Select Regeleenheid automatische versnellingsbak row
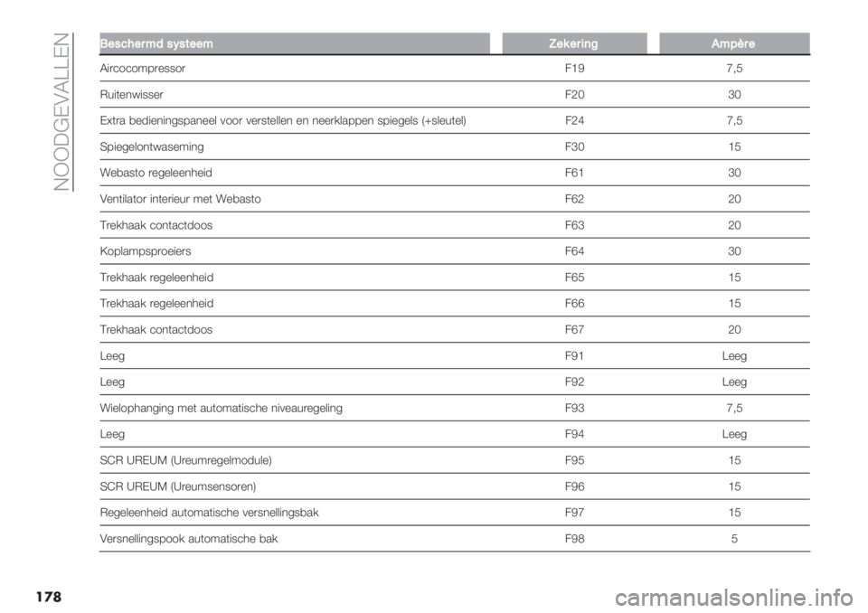The image size is (868, 613). [455, 513]
